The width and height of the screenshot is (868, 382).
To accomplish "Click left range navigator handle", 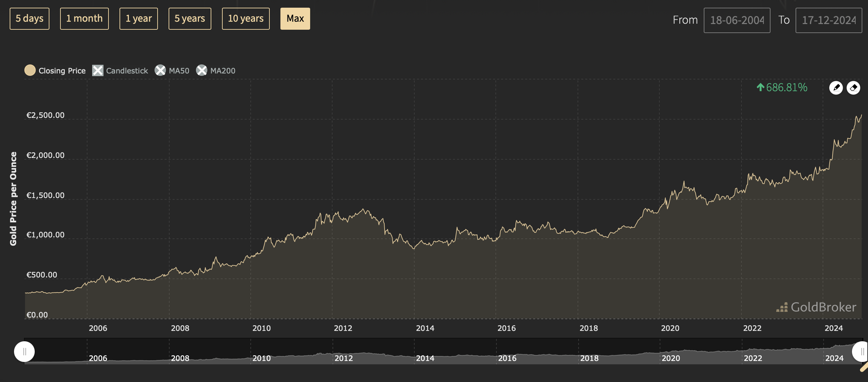I will [24, 352].
